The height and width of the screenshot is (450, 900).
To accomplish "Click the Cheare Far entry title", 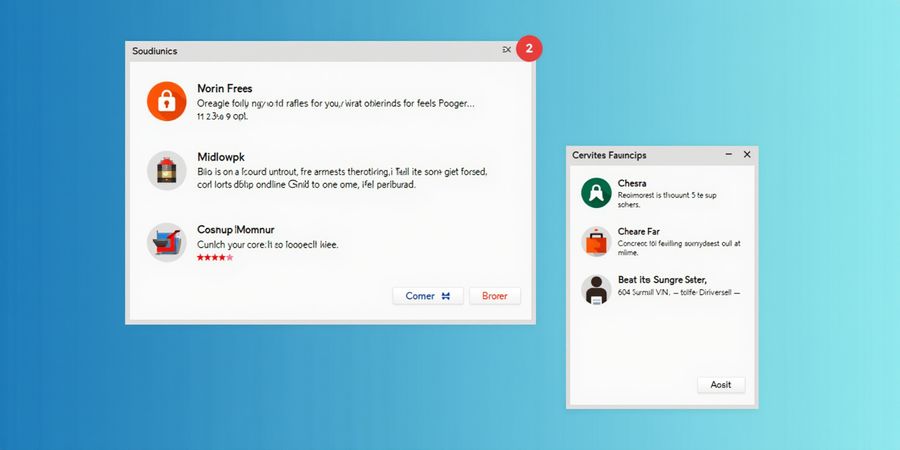I will [x=638, y=231].
